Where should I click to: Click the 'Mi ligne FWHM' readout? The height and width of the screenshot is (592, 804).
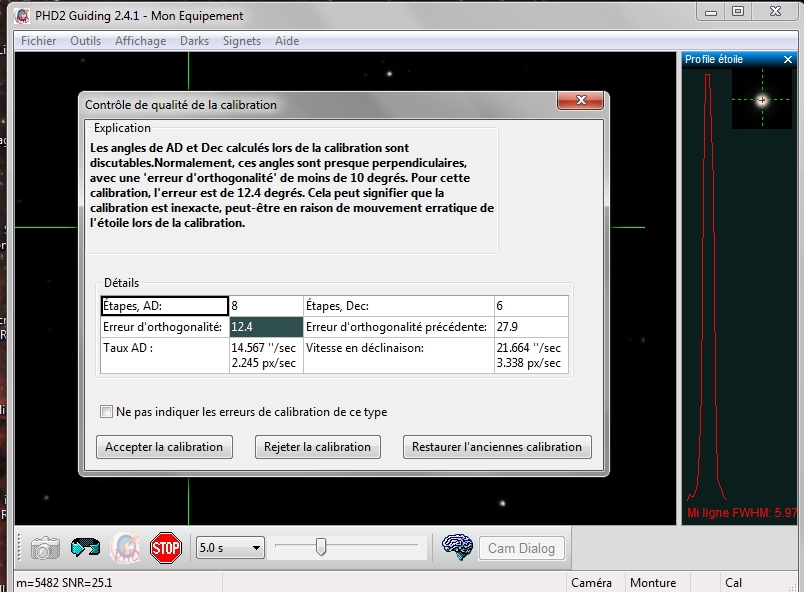coord(742,513)
